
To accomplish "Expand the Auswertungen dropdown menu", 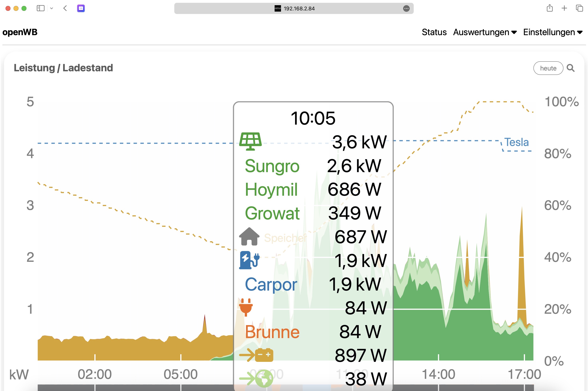I will pyautogui.click(x=485, y=32).
